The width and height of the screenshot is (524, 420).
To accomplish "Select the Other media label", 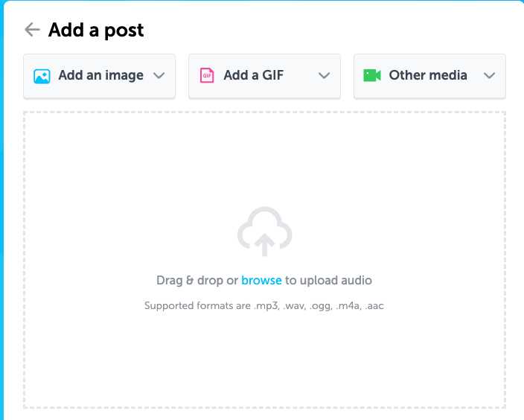I will tap(428, 75).
